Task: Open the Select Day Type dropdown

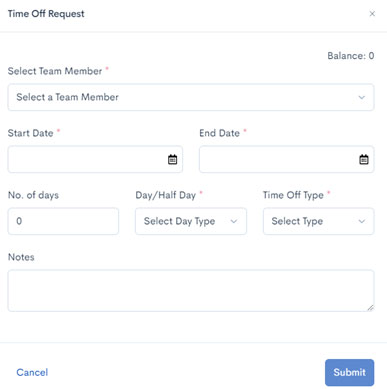Action: (x=191, y=221)
